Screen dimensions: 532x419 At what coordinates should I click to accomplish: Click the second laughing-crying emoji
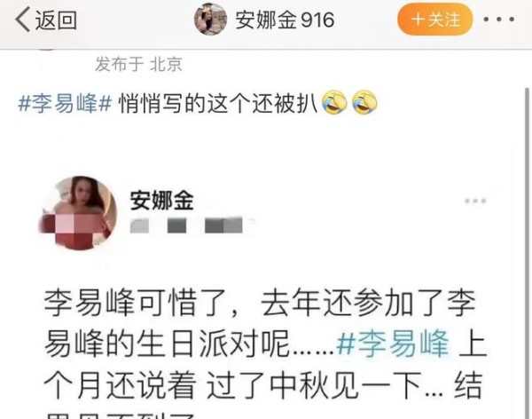364,102
